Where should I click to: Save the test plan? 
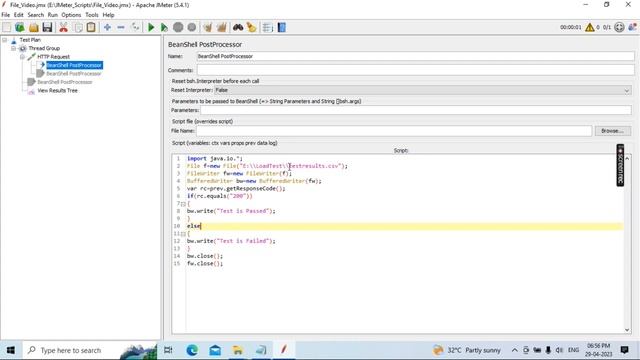point(47,27)
